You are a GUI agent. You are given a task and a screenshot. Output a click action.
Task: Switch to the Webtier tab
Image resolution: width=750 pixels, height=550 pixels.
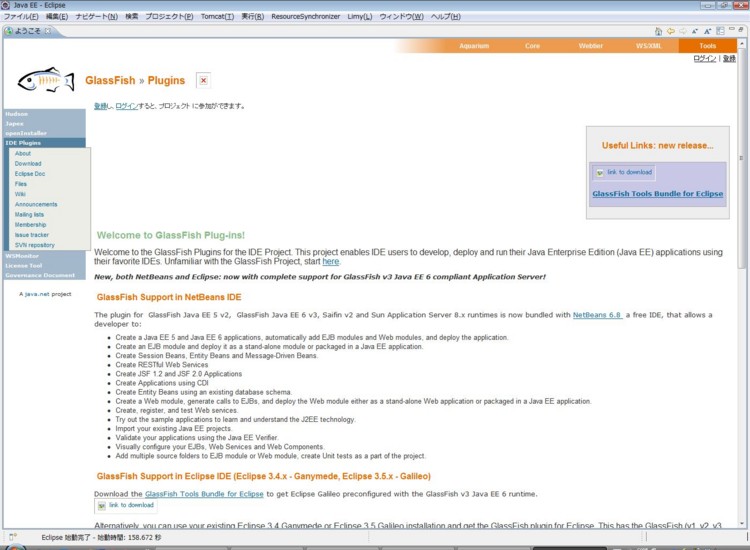click(591, 46)
